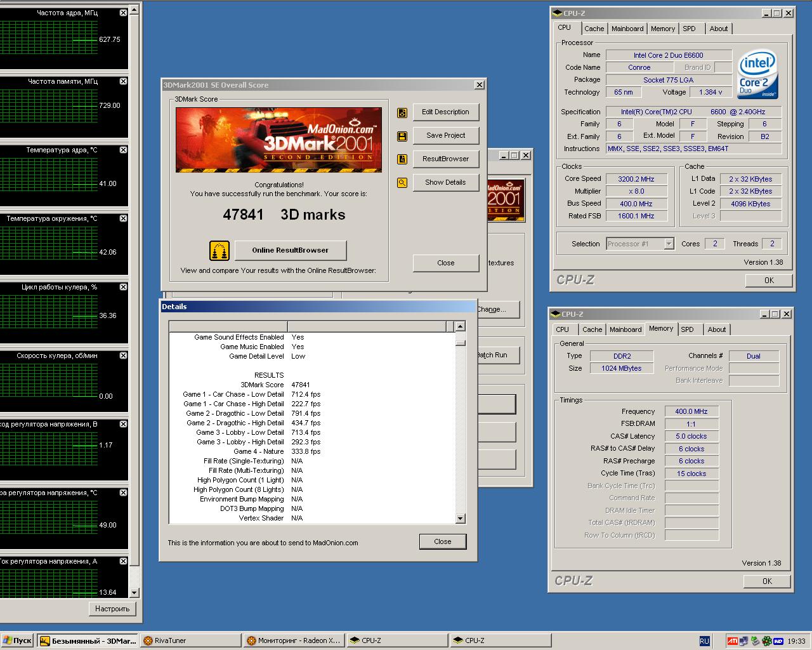812x650 pixels.
Task: Open Processor #1 selection dropdown
Action: point(669,244)
